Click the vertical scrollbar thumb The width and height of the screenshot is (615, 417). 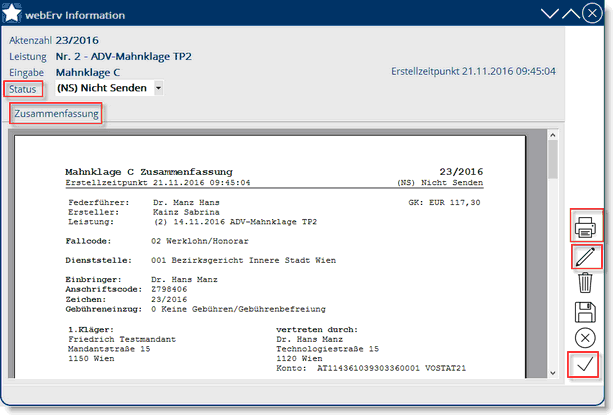pos(551,161)
